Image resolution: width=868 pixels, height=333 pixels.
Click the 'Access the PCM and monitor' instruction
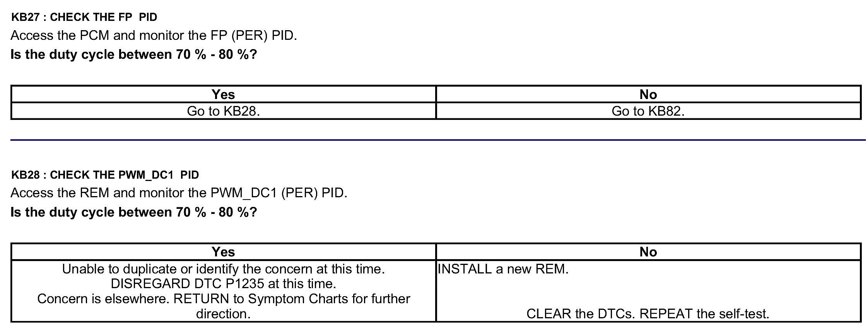pyautogui.click(x=154, y=36)
